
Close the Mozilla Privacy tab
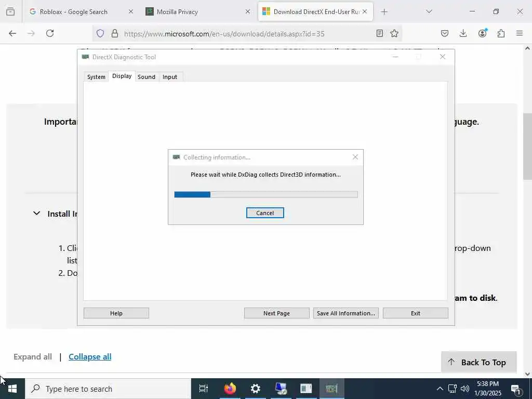point(248,11)
